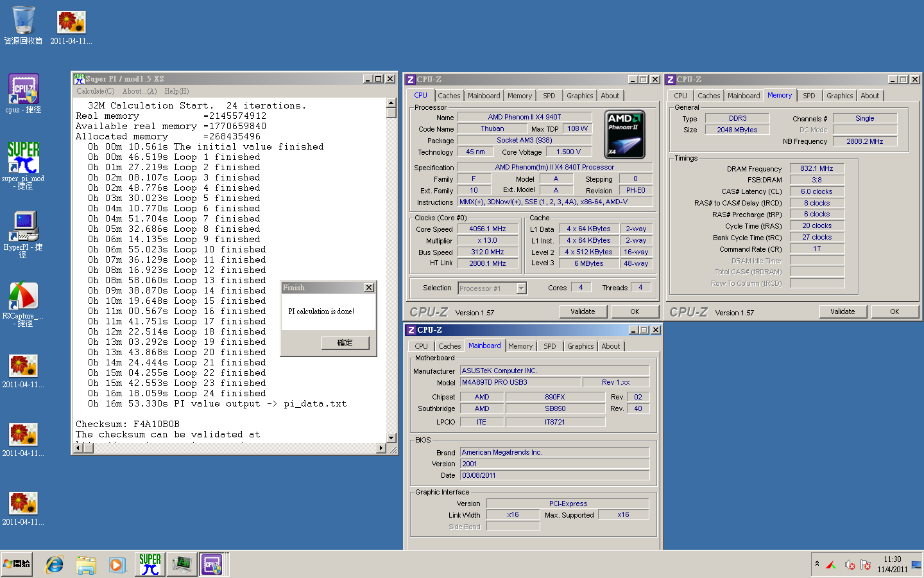Viewport: 924px width, 578px height.
Task: Click OK in the CPU tab window
Action: click(x=635, y=311)
